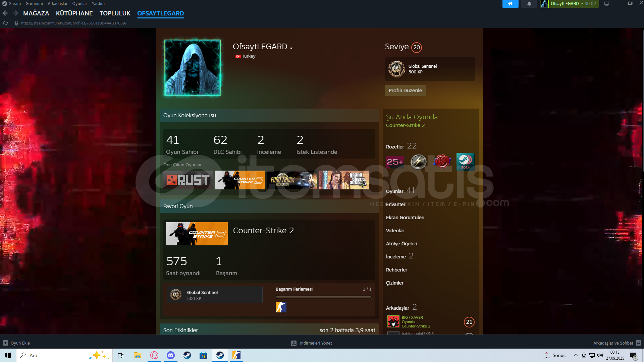
Task: Open Microsoft Store from the taskbar
Action: tap(203, 355)
